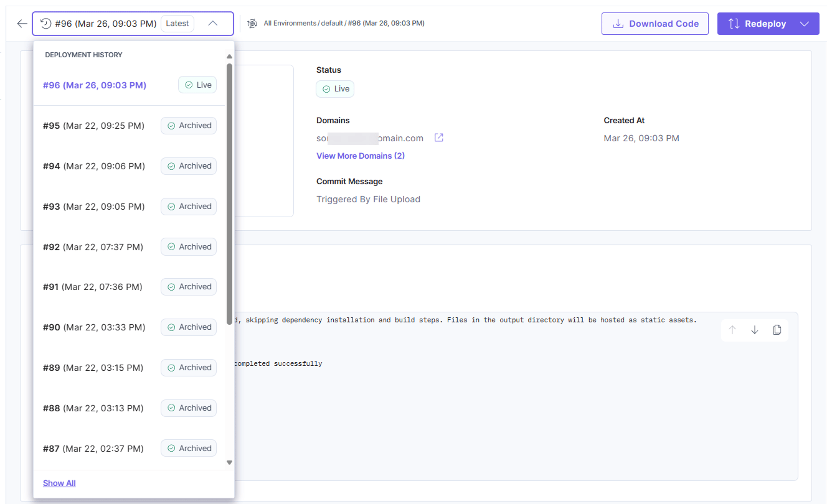The width and height of the screenshot is (827, 504).
Task: Click View More Domains (2) link
Action: point(361,156)
